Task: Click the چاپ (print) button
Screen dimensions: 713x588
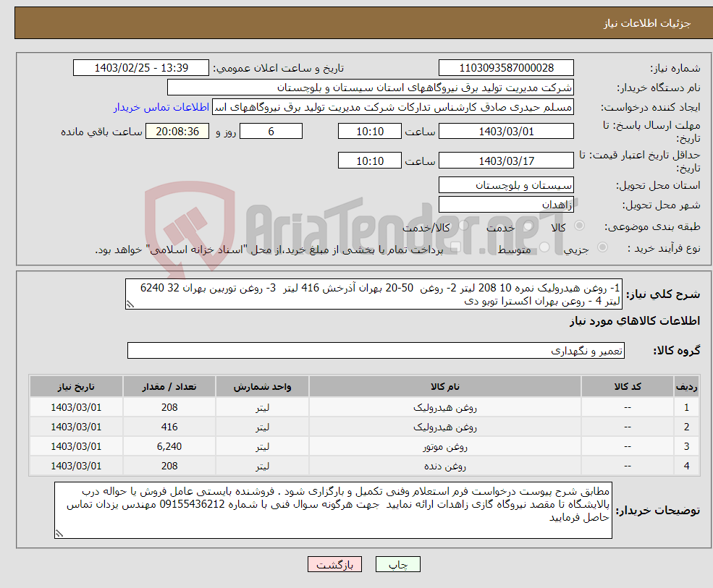Action: [x=398, y=564]
